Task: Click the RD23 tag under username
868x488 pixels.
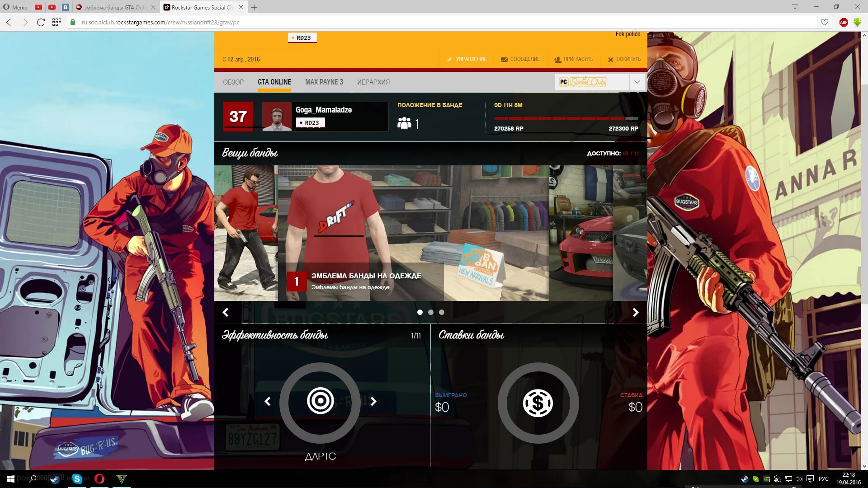Action: click(x=310, y=122)
